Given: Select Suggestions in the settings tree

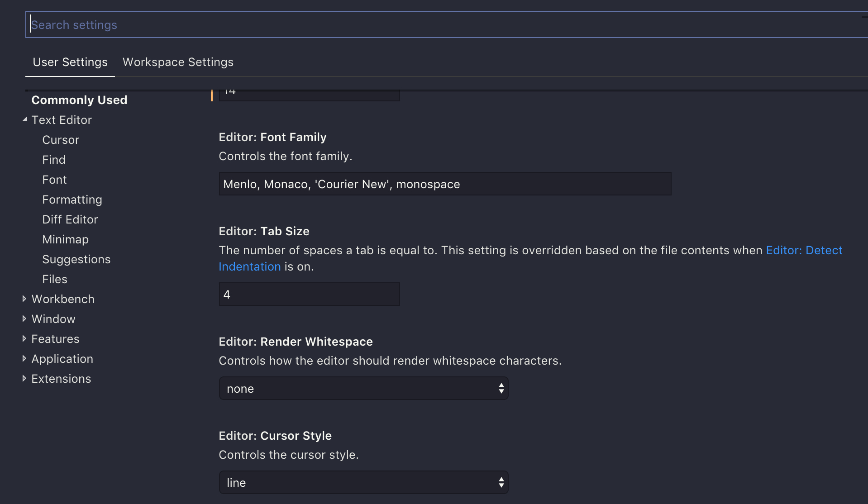Looking at the screenshot, I should (x=76, y=259).
